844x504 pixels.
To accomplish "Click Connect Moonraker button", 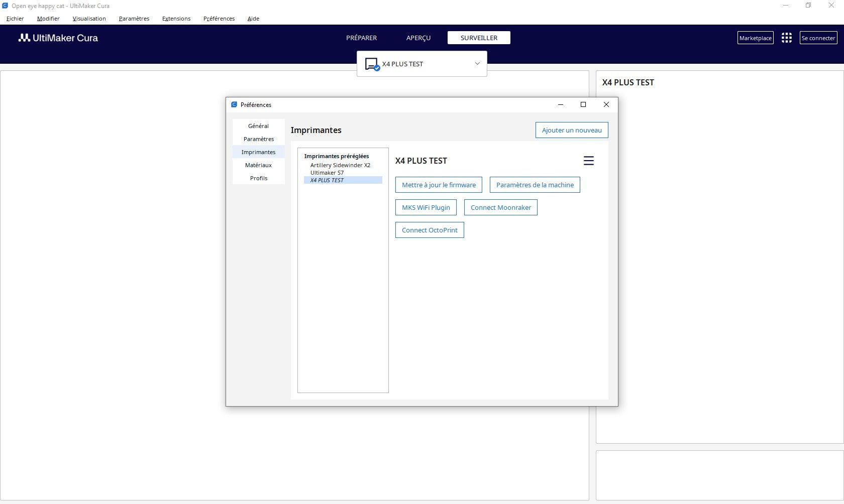I will (501, 207).
